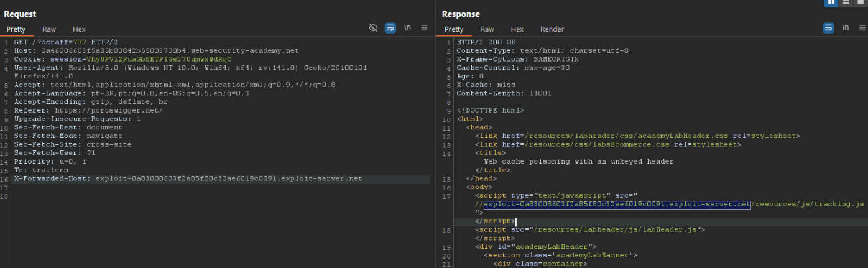Click the labsEcommerce.css link line
868x268 pixels.
pos(608,144)
